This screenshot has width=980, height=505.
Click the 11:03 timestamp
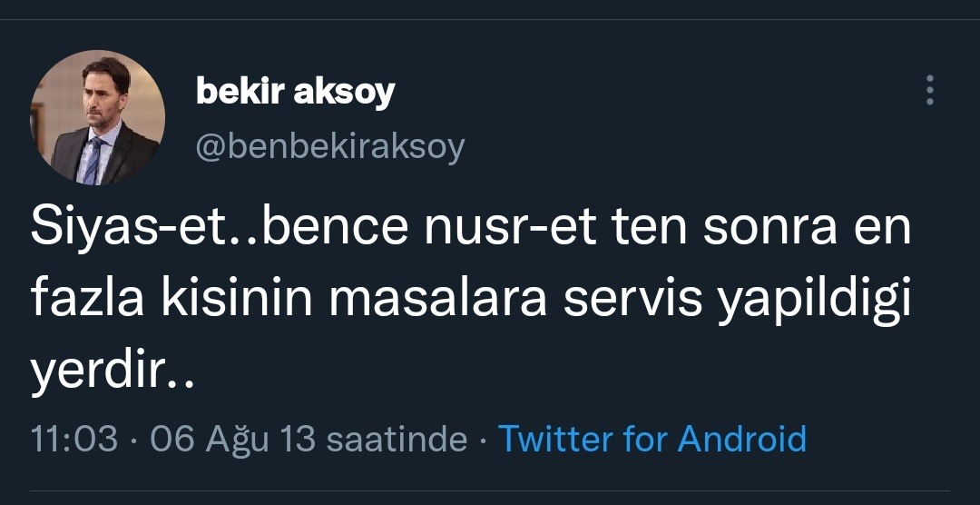74,439
